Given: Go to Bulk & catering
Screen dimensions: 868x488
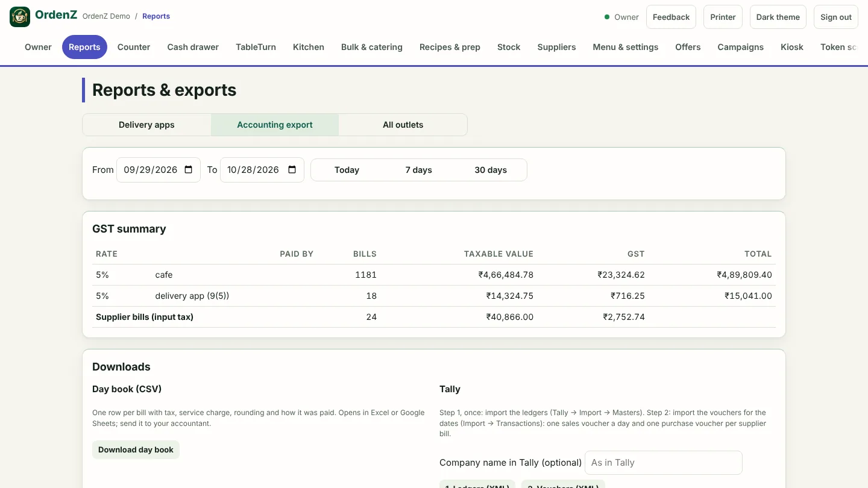Looking at the screenshot, I should [372, 47].
